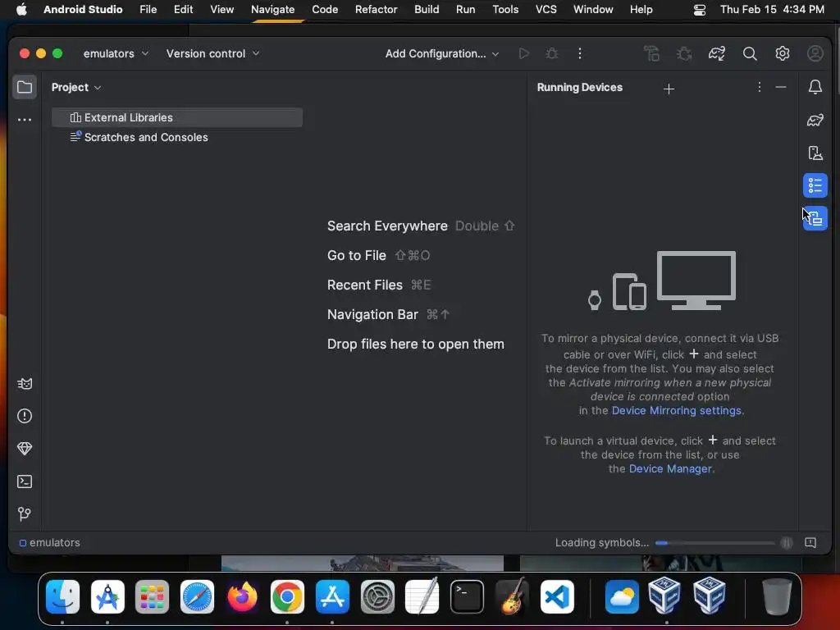Click the Debug bug icon in toolbar

552,53
